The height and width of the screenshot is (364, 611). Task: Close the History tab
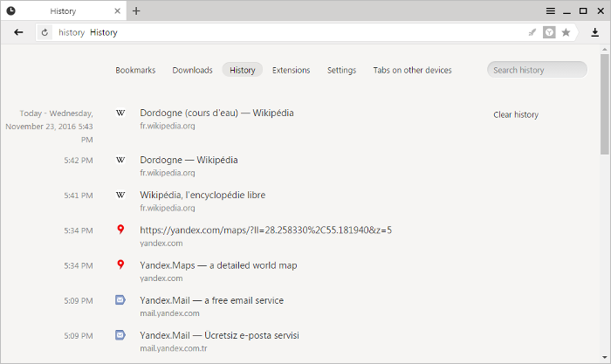coord(117,11)
